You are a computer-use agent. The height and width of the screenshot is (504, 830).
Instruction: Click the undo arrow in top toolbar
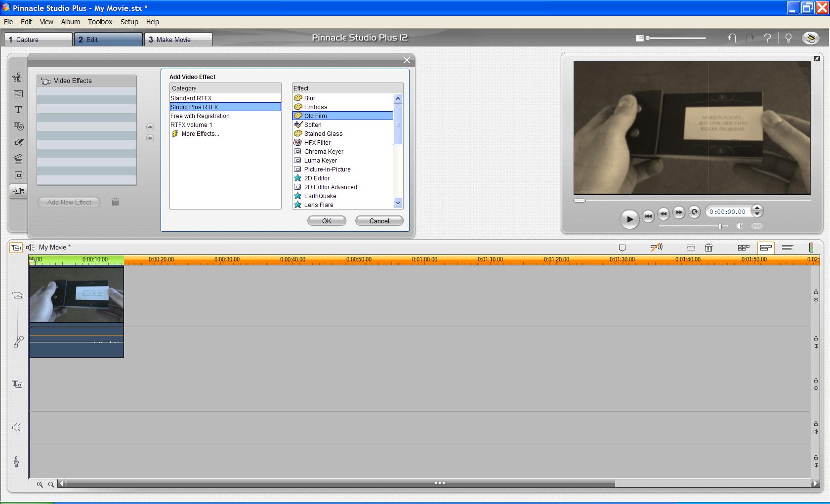tap(732, 38)
